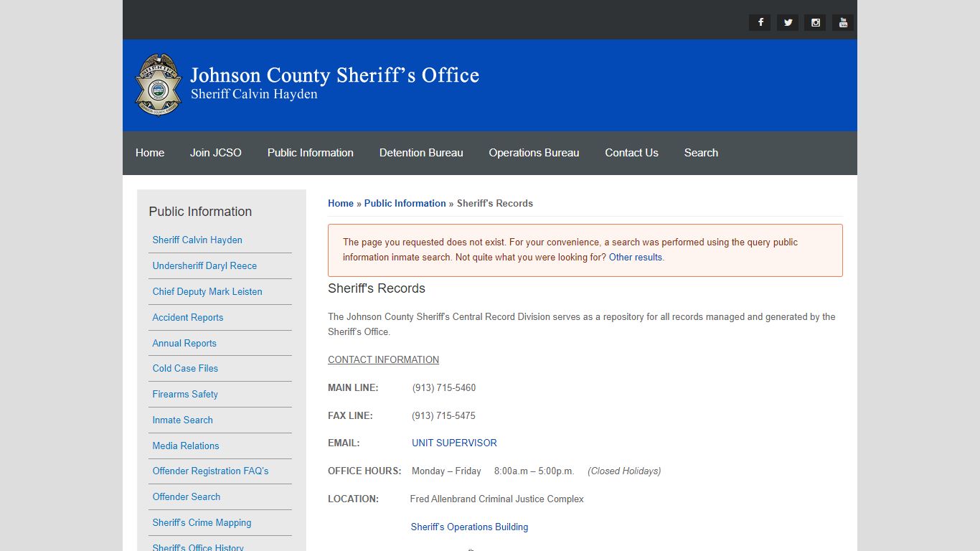Open Public Information nav menu
Viewport: 980px width, 551px height.
[311, 153]
